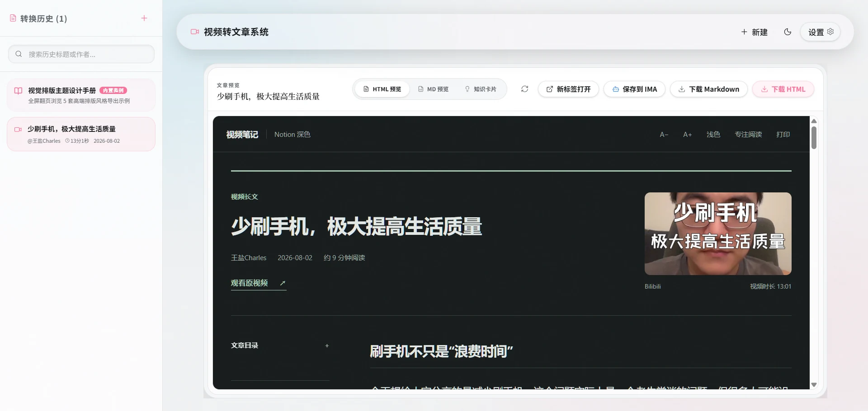
Task: Open the article with 新标签打开
Action: [x=568, y=89]
